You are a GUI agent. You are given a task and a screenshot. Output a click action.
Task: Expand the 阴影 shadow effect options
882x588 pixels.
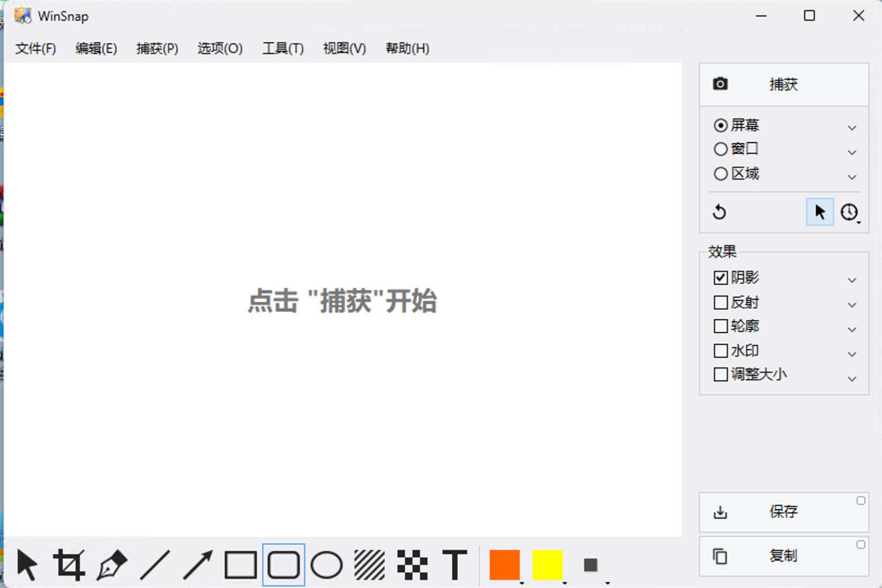[x=852, y=280]
